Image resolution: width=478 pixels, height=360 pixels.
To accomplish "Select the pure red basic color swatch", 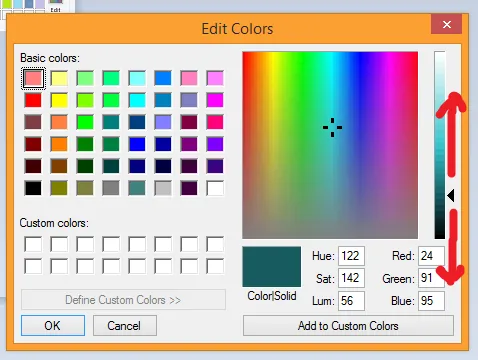I will pyautogui.click(x=33, y=100).
